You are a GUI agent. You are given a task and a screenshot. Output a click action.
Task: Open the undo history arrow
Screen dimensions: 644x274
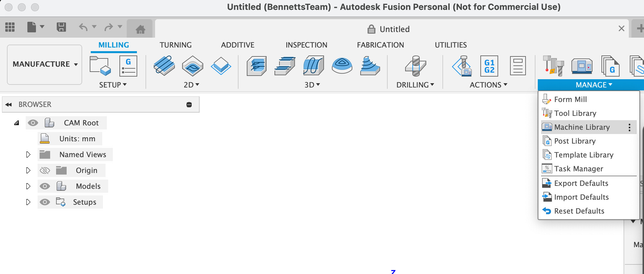tap(94, 27)
